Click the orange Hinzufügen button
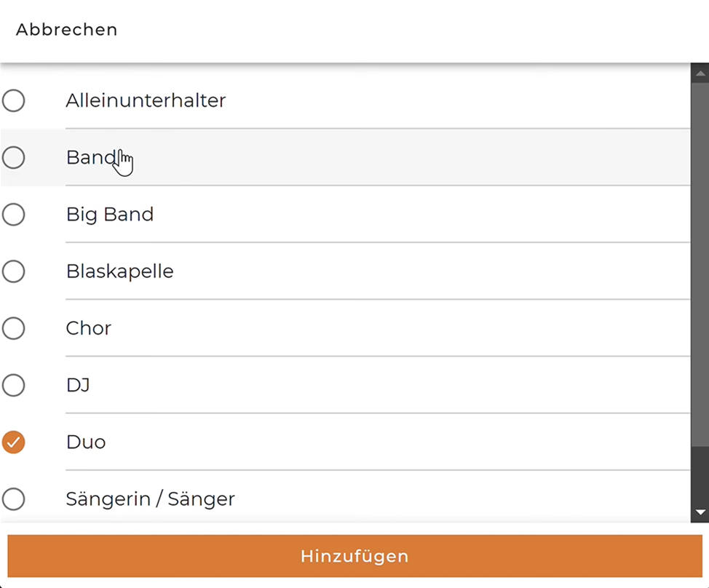The width and height of the screenshot is (709, 588). coord(354,556)
